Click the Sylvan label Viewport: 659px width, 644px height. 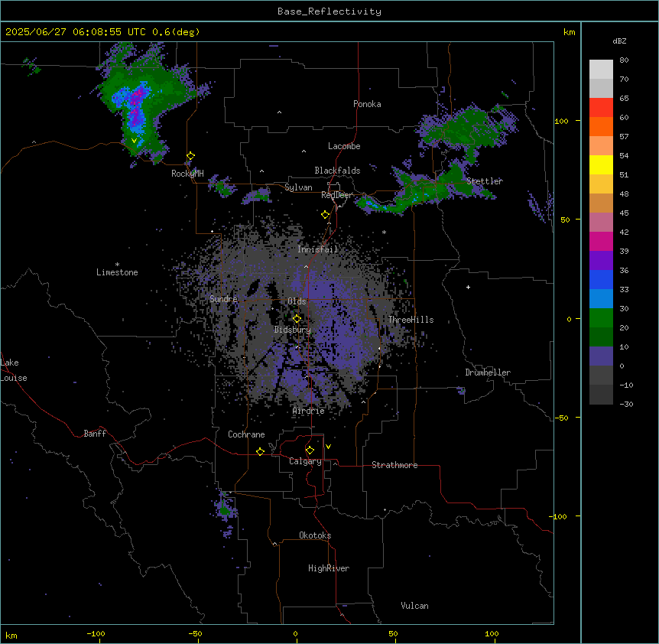click(298, 187)
